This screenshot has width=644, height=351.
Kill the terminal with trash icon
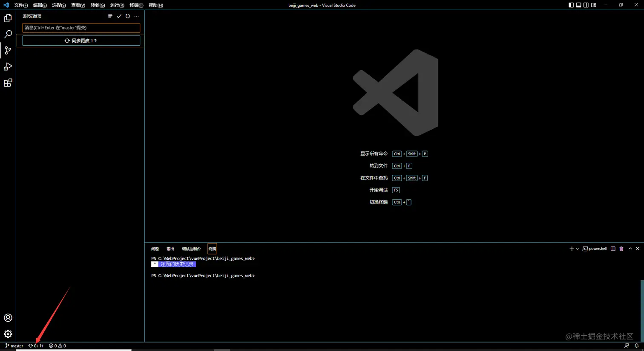coord(621,249)
